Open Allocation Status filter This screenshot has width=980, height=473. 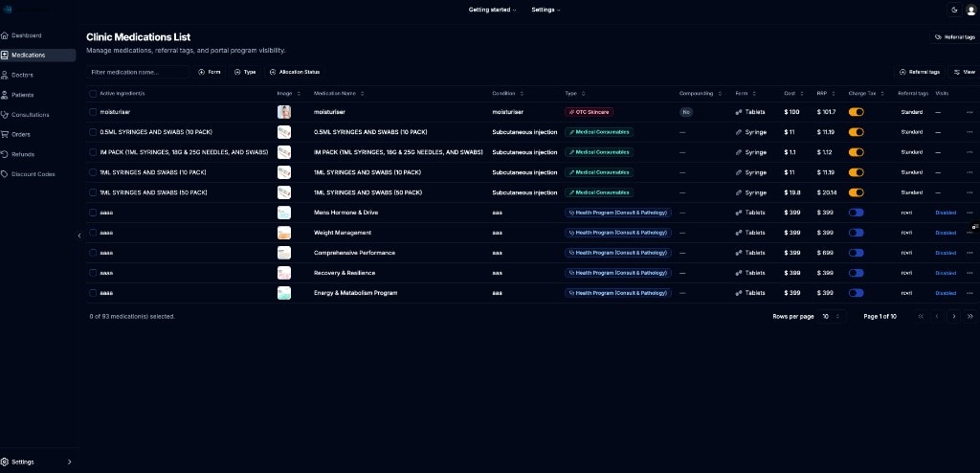coord(295,72)
